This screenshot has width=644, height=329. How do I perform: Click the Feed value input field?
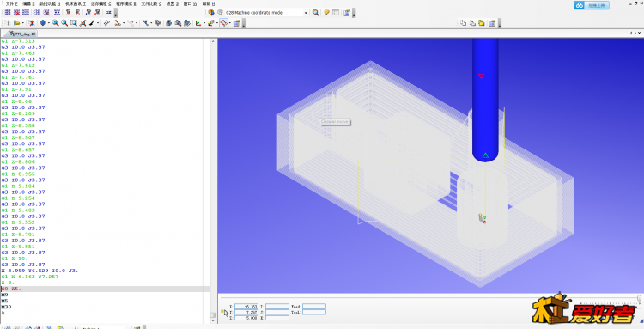coord(314,307)
